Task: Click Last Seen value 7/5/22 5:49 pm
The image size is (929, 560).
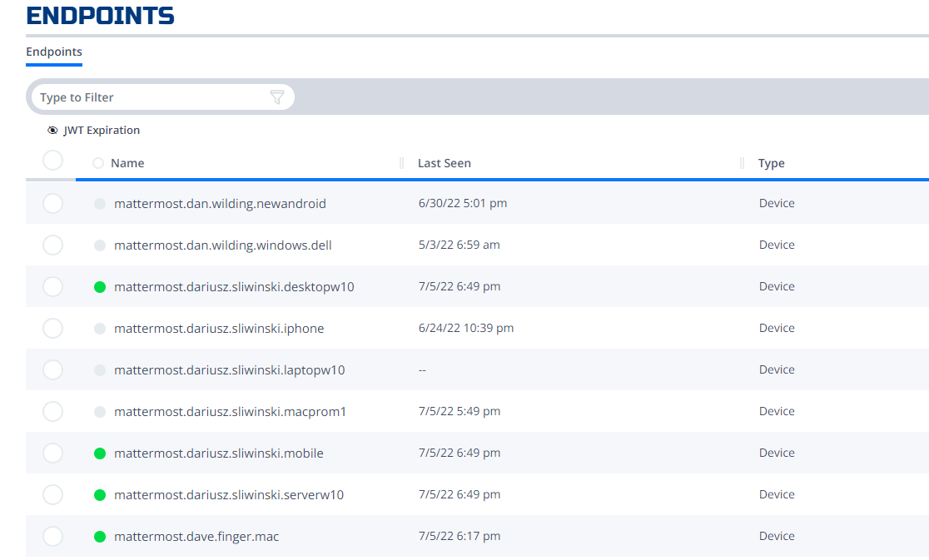Action: pyautogui.click(x=460, y=411)
